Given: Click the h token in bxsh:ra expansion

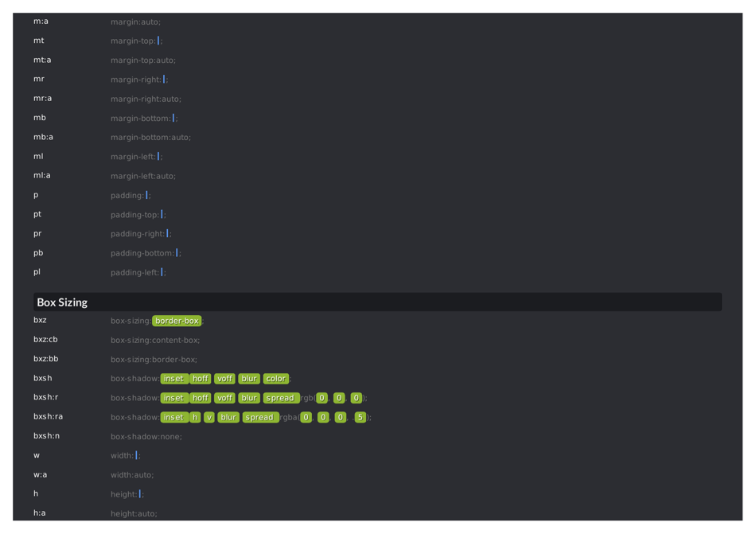Looking at the screenshot, I should [194, 417].
